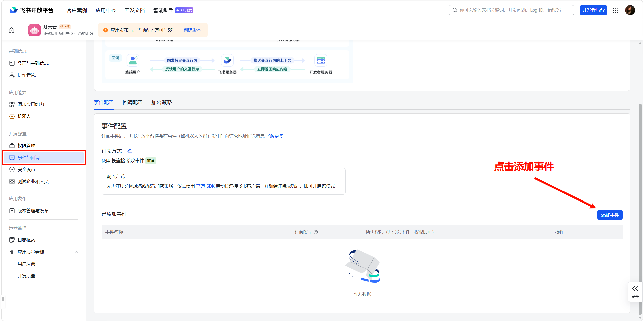644x322 pixels.
Task: Collapse the 应用质量看板 sidebar section
Action: 76,252
